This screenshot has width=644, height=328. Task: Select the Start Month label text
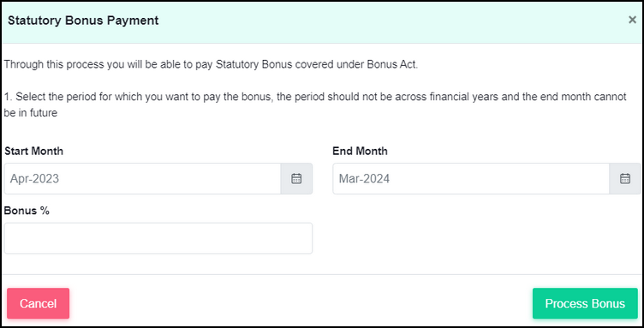coord(33,151)
